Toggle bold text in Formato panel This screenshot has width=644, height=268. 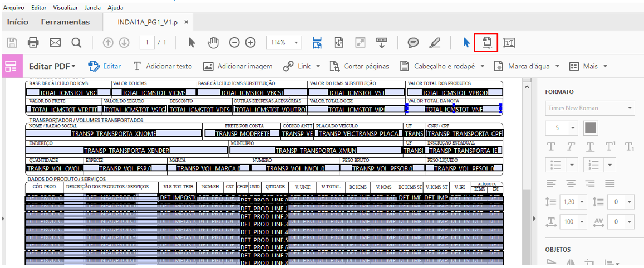click(552, 147)
